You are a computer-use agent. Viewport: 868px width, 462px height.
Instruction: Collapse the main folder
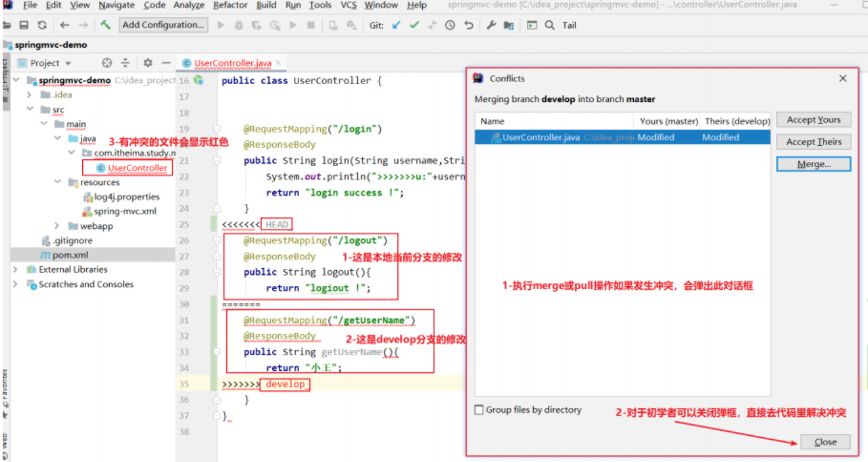click(x=43, y=124)
